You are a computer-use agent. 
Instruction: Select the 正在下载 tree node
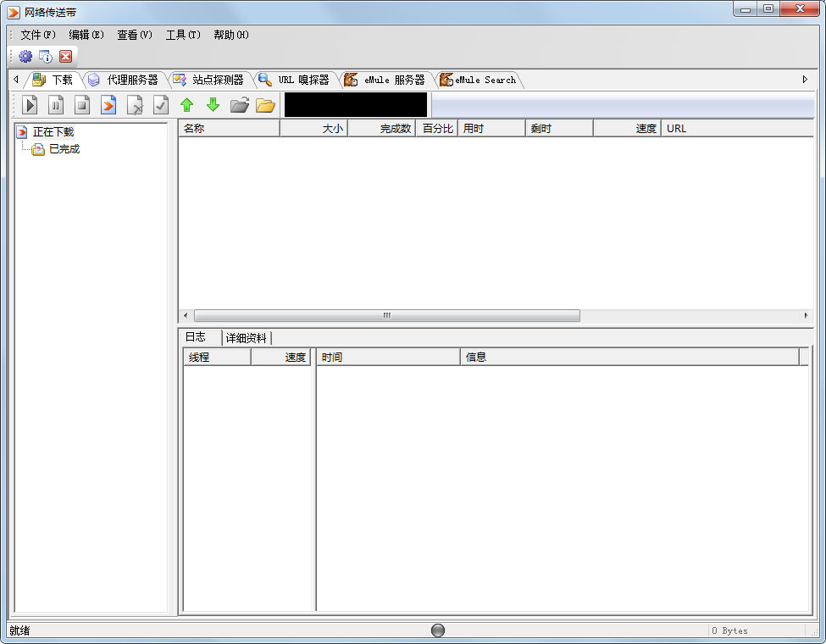coord(53,132)
